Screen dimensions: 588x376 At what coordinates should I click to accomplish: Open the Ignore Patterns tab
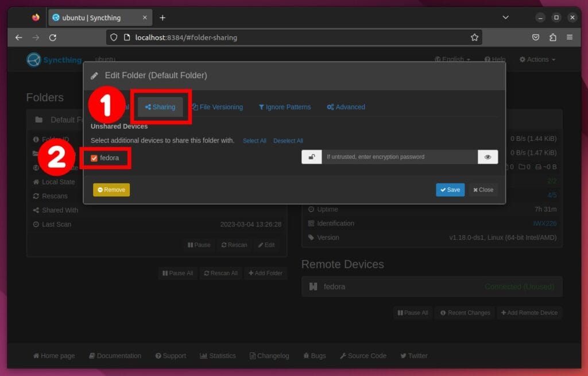click(x=285, y=107)
